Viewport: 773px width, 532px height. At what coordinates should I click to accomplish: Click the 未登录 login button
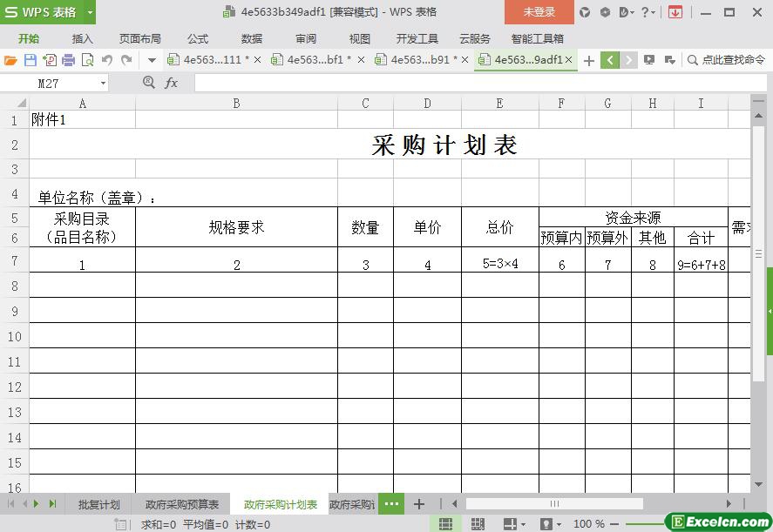(x=539, y=12)
